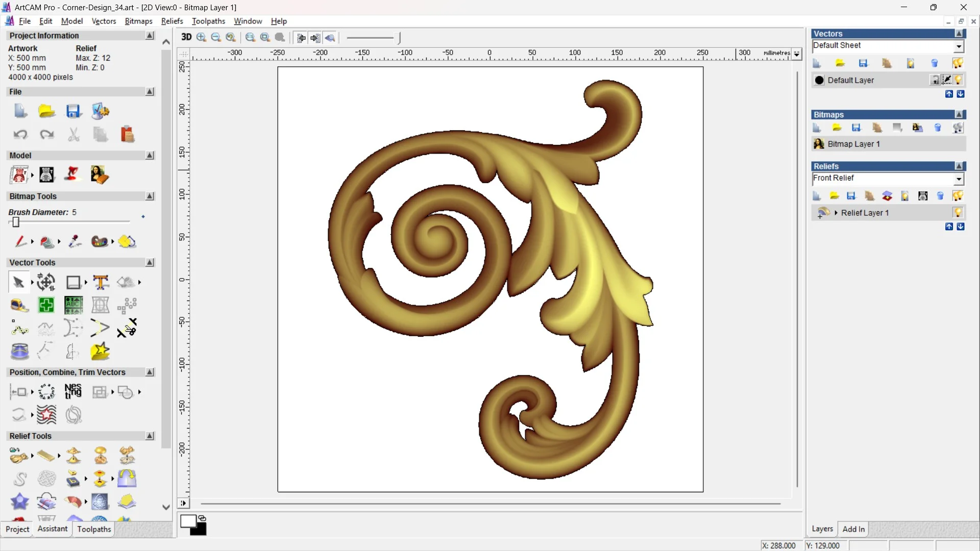
Task: Select the Create Text vector tool
Action: 101,282
